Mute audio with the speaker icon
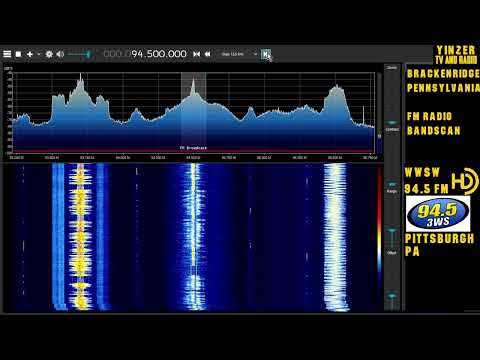 pos(60,54)
